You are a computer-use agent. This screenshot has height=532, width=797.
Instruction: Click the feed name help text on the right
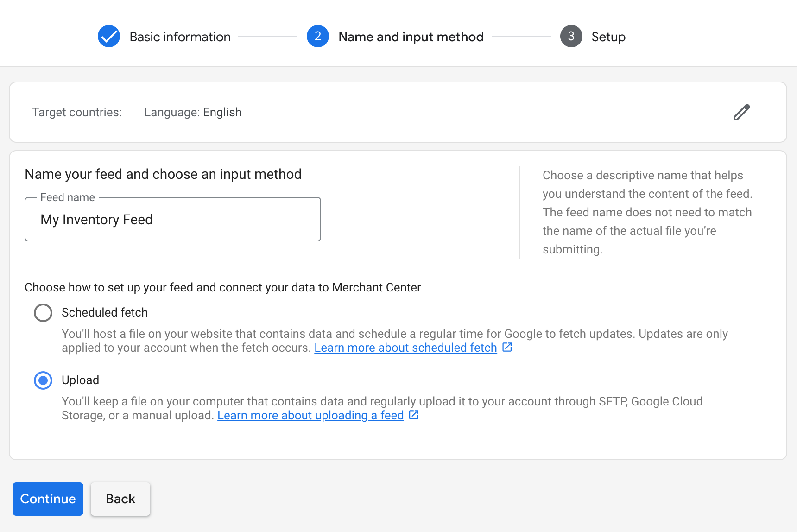(x=647, y=212)
